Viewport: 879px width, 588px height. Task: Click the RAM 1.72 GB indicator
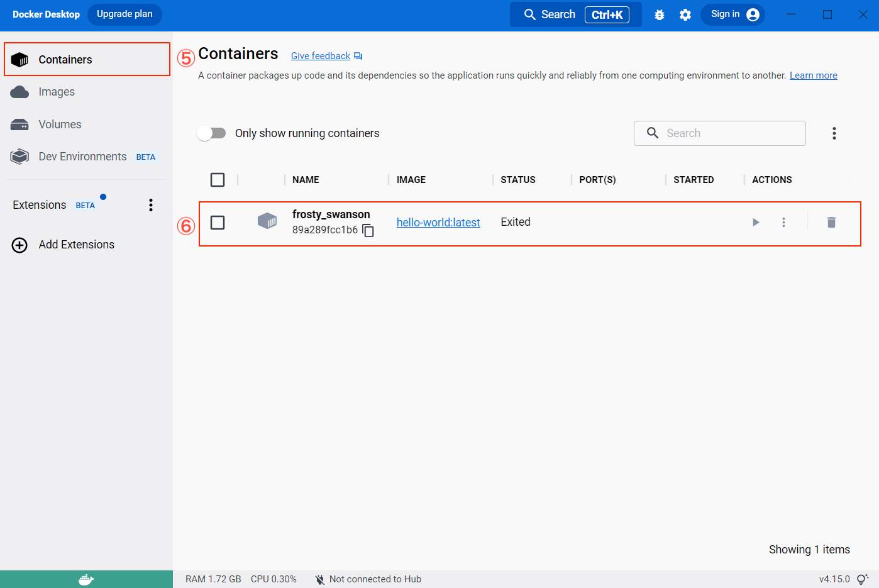pos(213,579)
